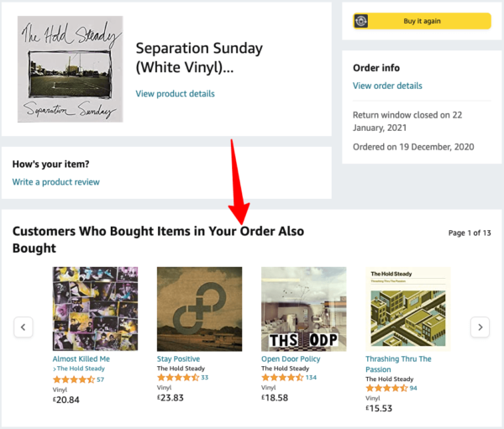This screenshot has height=429, width=504.
Task: Click Write a product review
Action: (56, 181)
